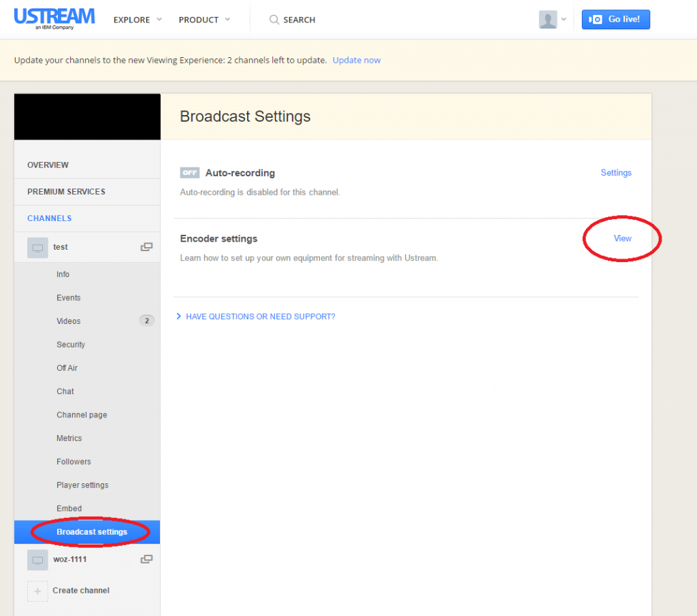697x616 pixels.
Task: Open the Overview menu item
Action: pos(87,165)
